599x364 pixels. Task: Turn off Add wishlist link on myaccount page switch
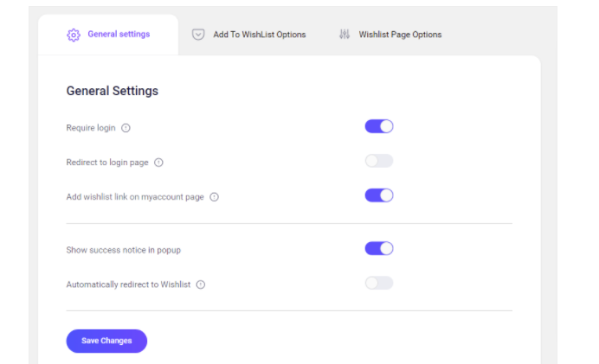point(379,195)
